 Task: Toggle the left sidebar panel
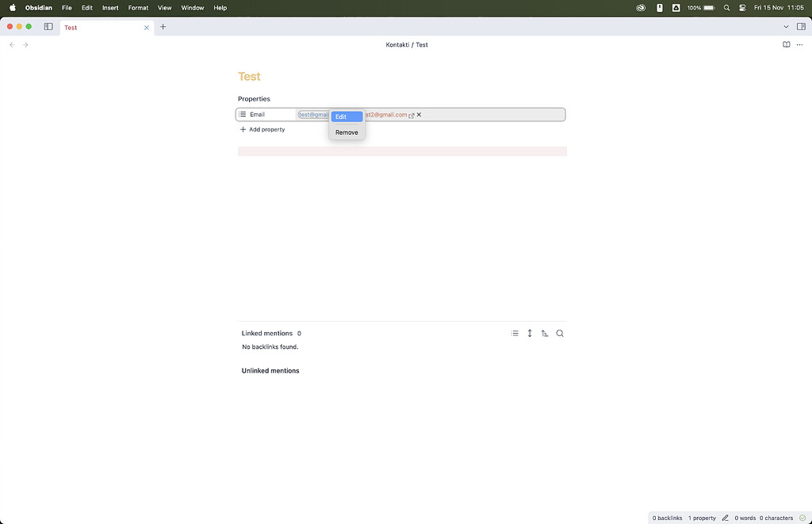pos(48,26)
